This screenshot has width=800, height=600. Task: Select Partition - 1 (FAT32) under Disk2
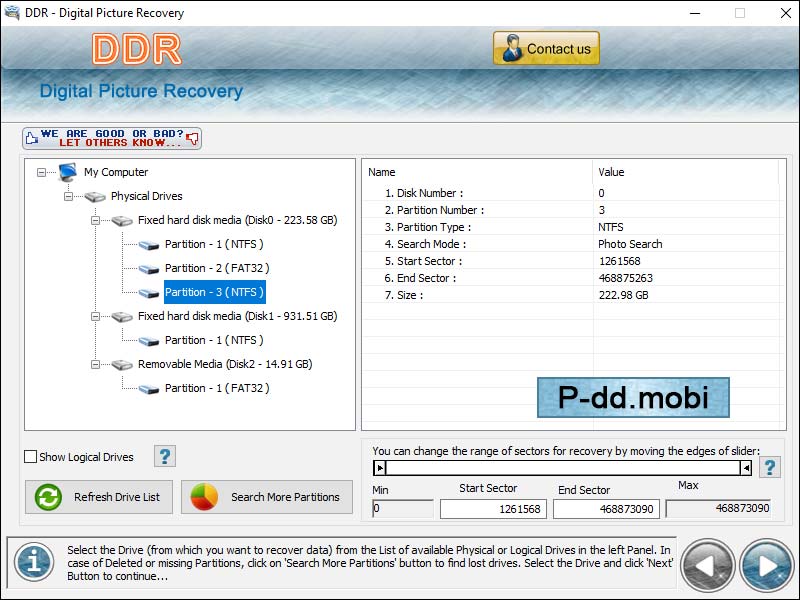coord(217,388)
